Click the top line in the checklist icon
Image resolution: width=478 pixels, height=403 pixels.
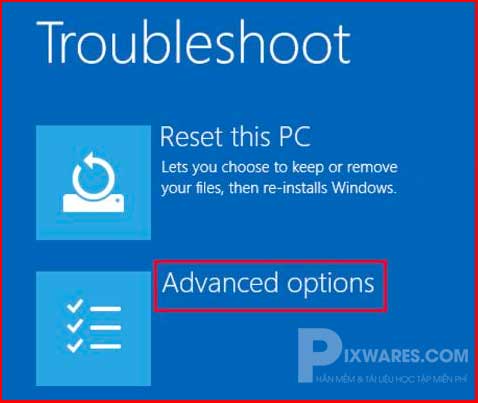click(x=106, y=309)
